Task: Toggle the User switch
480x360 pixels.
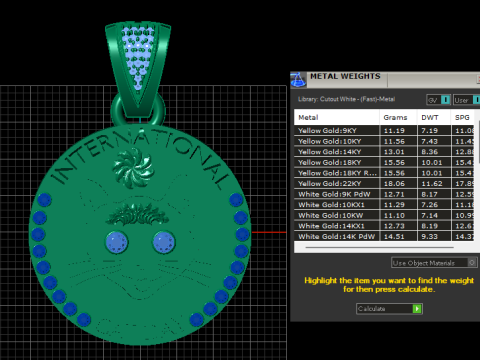Action: pos(467,100)
